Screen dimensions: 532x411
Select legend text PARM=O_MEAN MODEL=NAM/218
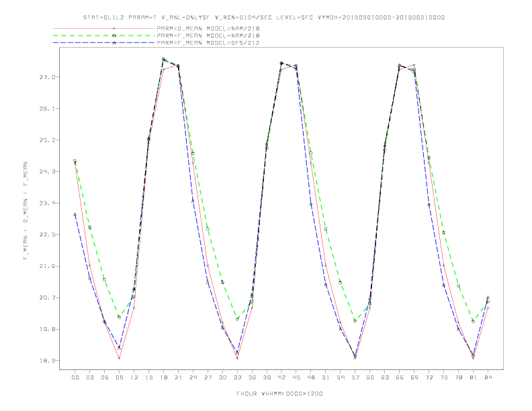coord(208,28)
